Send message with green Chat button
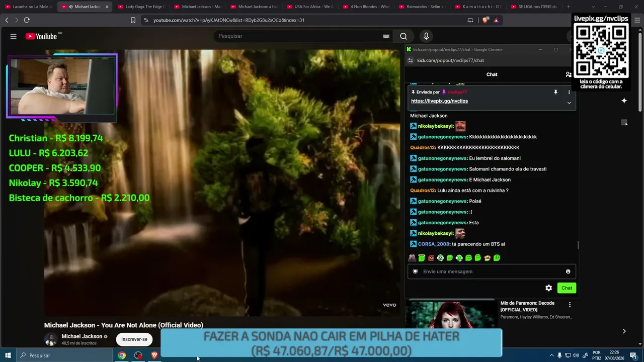This screenshot has height=362, width=644. click(567, 288)
